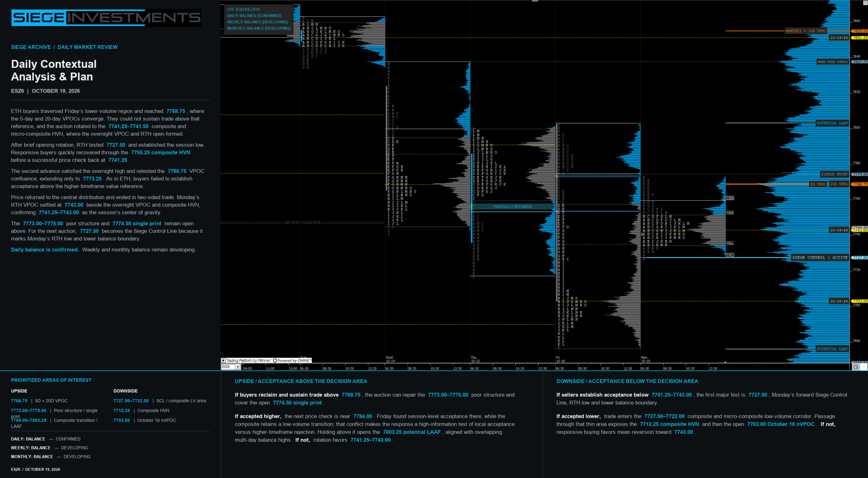This screenshot has width=868, height=478.
Task: Click the 10-16-26 date tag on price axis
Action: pyautogui.click(x=839, y=301)
